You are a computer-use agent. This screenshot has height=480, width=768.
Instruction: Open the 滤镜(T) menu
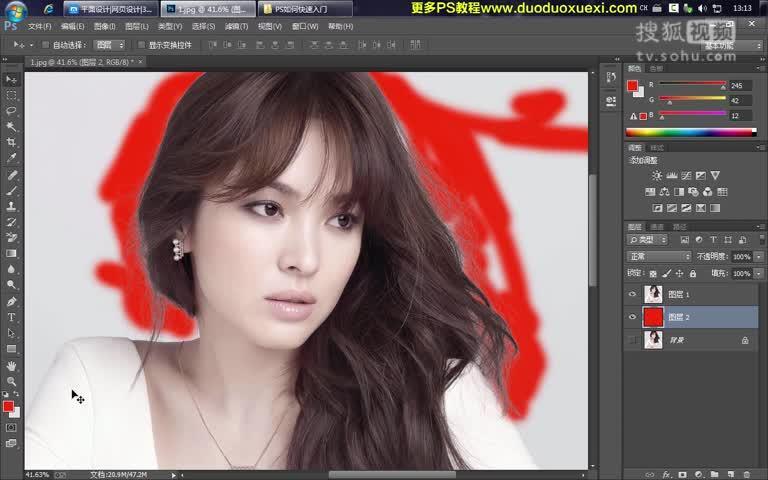coord(236,26)
